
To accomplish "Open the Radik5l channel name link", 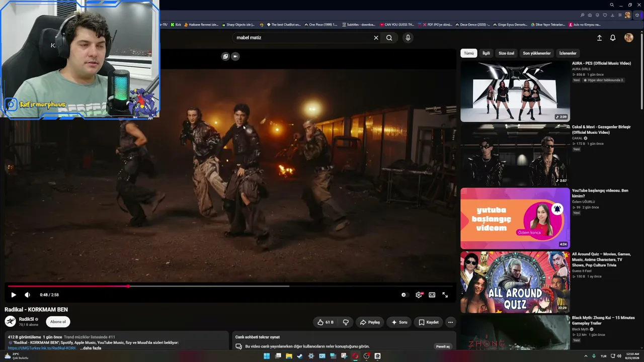I will (x=26, y=319).
